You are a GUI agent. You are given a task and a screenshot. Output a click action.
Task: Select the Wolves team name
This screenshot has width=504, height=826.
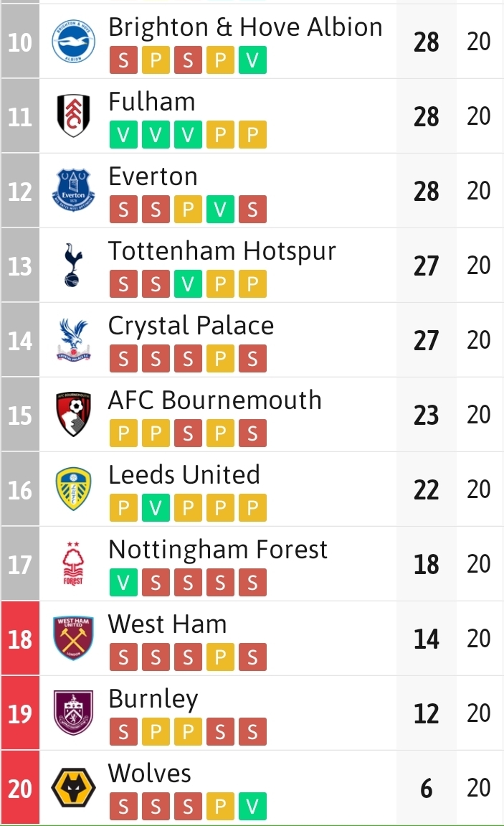coord(149,773)
